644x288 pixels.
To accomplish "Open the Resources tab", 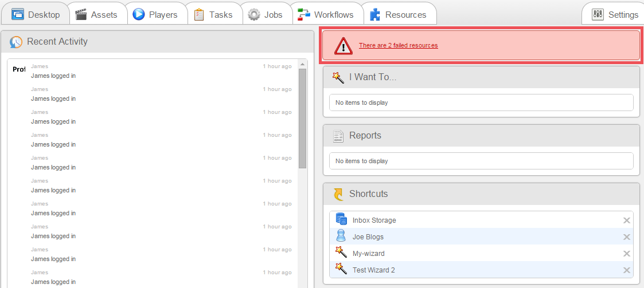I will [399, 14].
